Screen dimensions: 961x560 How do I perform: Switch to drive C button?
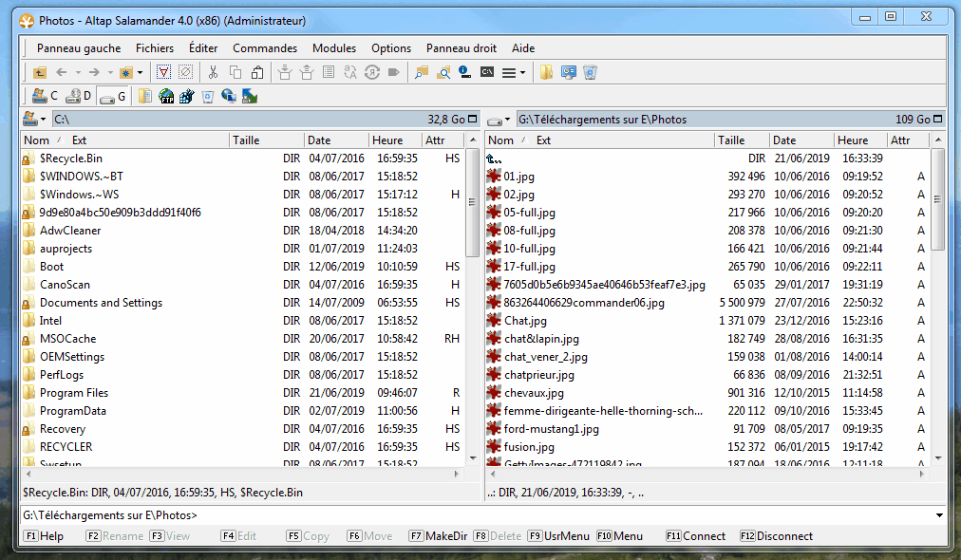[45, 96]
